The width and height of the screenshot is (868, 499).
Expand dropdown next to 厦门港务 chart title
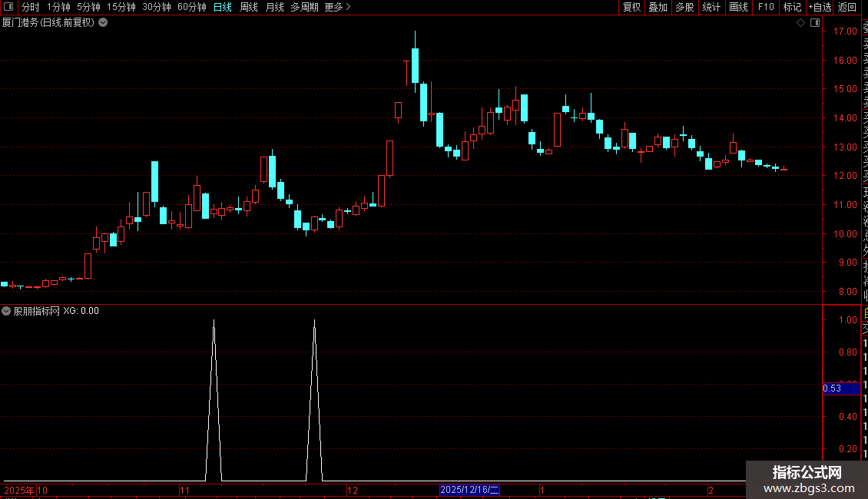pos(103,23)
